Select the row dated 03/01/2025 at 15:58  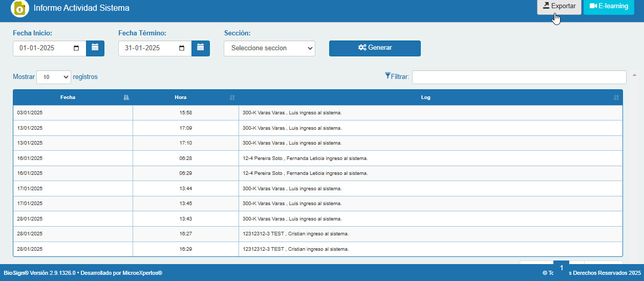point(318,113)
